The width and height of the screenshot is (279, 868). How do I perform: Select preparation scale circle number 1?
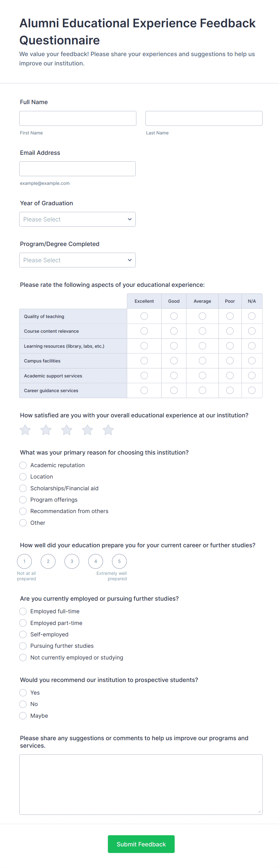click(x=24, y=561)
